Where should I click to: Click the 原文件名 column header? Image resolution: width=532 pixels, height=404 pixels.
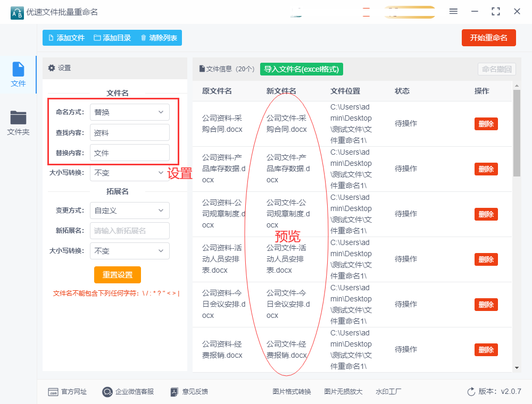pyautogui.click(x=217, y=91)
